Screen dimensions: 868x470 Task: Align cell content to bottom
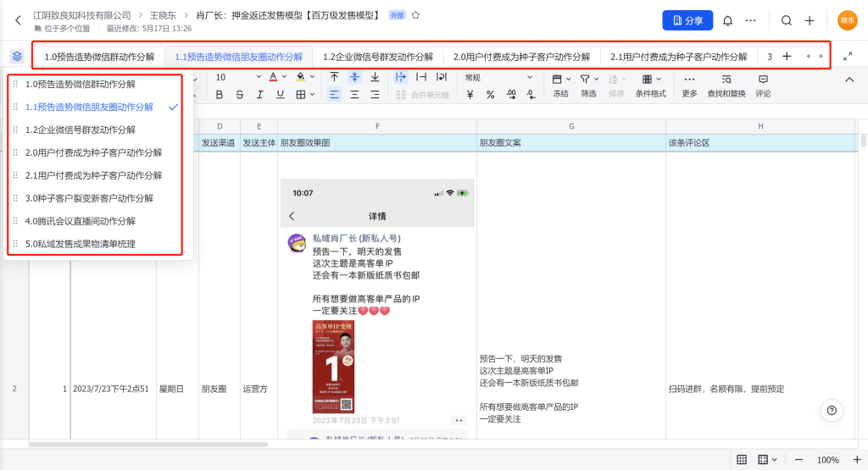375,77
